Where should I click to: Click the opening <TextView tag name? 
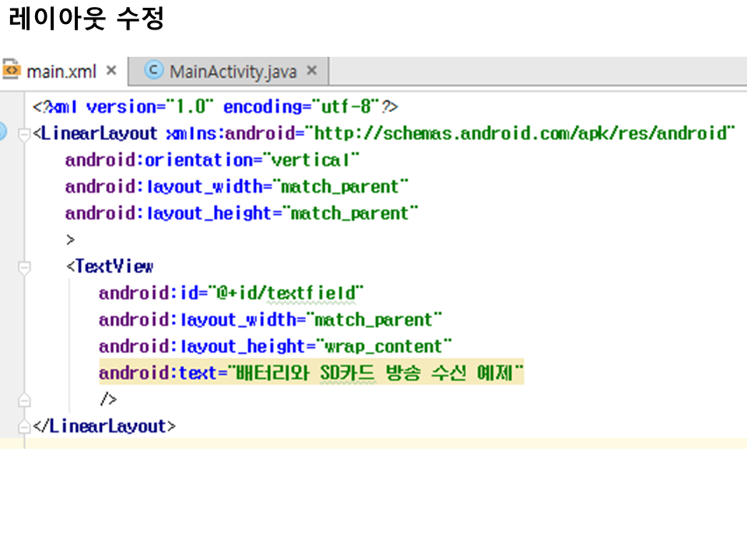114,267
